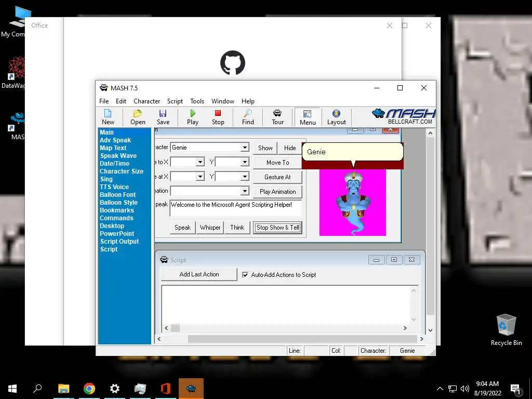
Task: Stop playback with the red Stop icon
Action: [x=218, y=117]
